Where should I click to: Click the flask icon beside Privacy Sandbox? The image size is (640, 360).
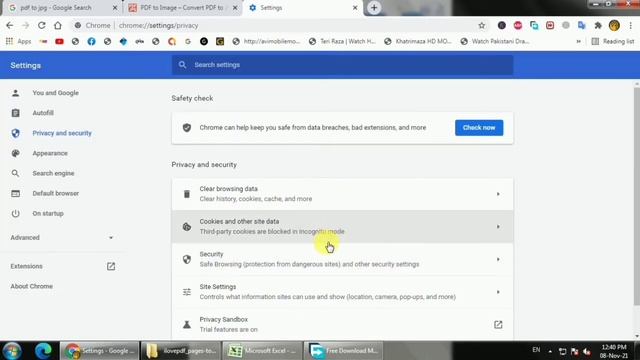pos(187,324)
